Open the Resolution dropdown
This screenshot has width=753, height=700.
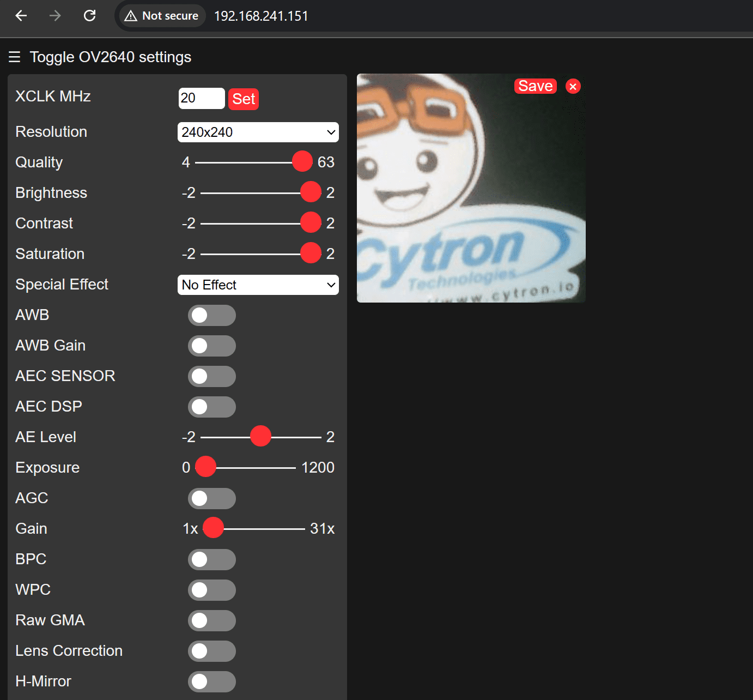pos(258,132)
